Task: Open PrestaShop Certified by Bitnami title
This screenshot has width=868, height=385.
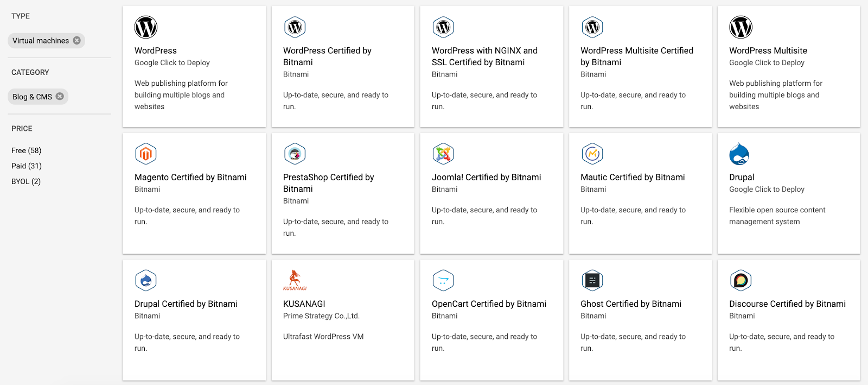Action: (x=329, y=183)
